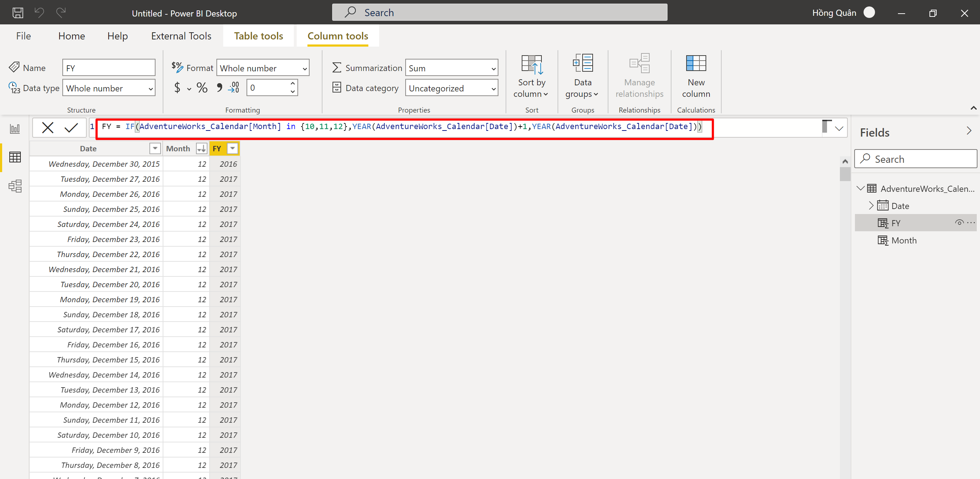Expand the Date hierarchy in Fields
Image resolution: width=980 pixels, height=479 pixels.
pyautogui.click(x=871, y=205)
